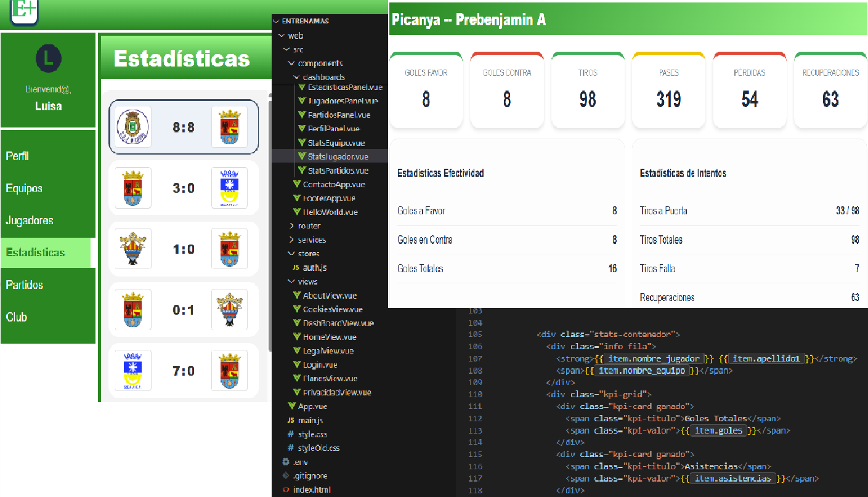Click the hash icon beside style.css
Image resolution: width=868 pixels, height=497 pixels.
(x=291, y=434)
